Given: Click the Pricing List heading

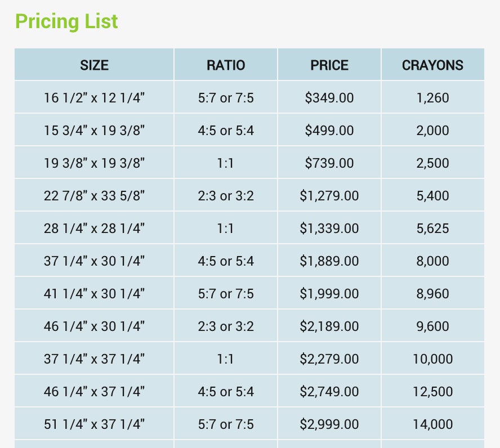Looking at the screenshot, I should tap(66, 21).
